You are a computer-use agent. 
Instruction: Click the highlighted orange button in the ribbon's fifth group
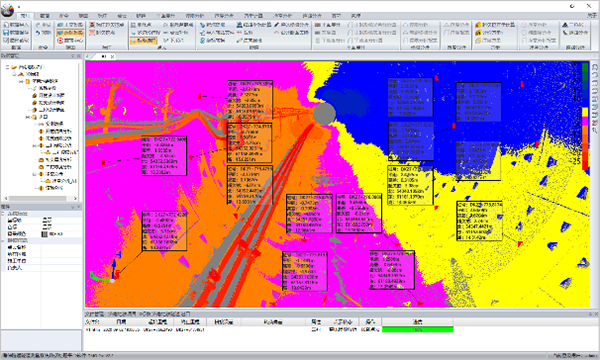coord(143,41)
